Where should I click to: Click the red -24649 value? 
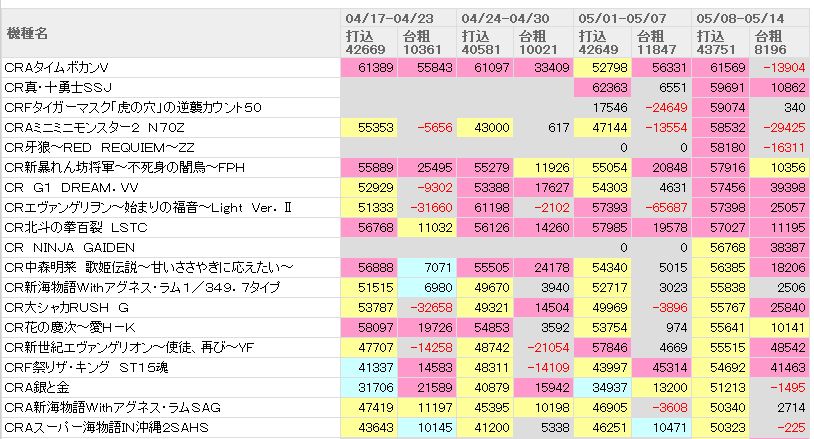(661, 107)
